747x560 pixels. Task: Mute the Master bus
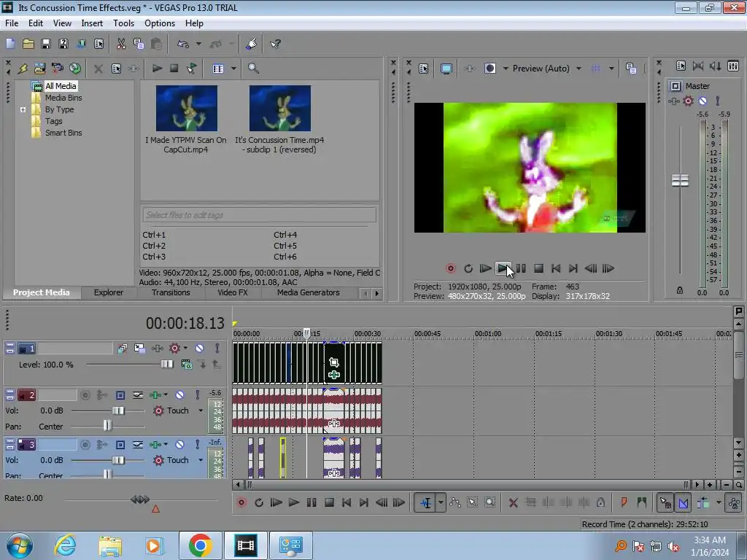[x=703, y=101]
